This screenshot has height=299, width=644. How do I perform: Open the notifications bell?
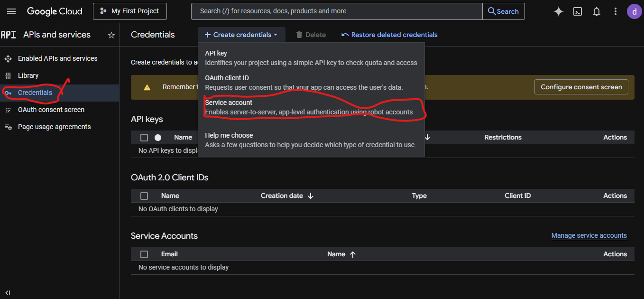tap(596, 11)
